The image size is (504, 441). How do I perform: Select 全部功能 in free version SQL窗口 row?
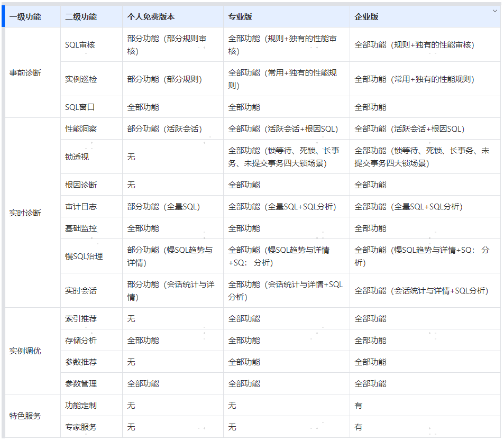(172, 107)
